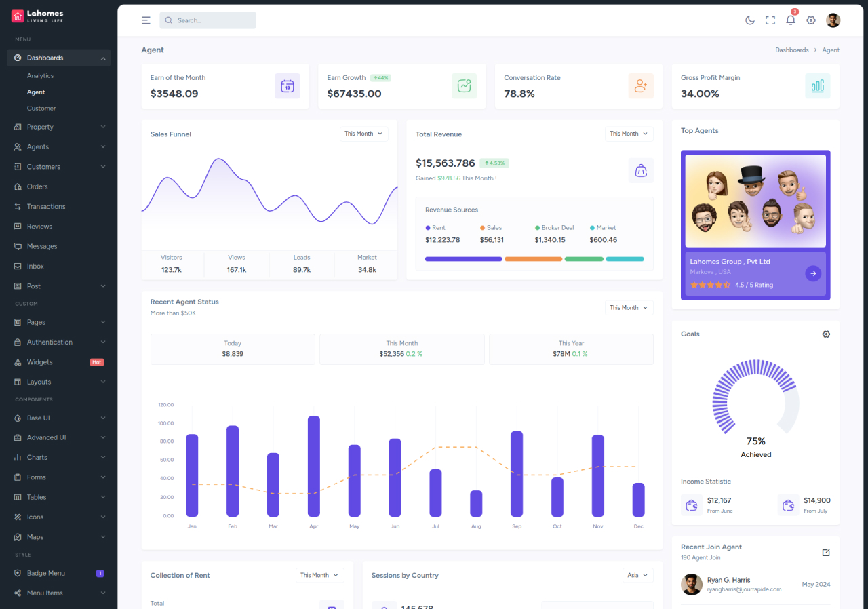Toggle the hamburger sidebar menu button

146,20
